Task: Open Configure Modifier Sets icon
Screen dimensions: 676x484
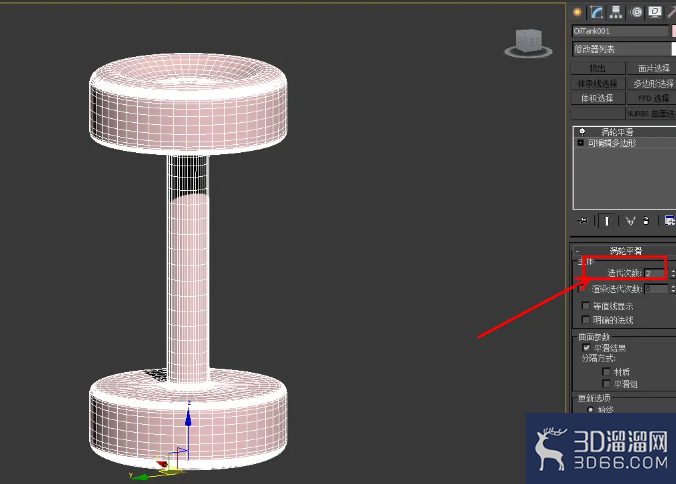Action: 669,221
